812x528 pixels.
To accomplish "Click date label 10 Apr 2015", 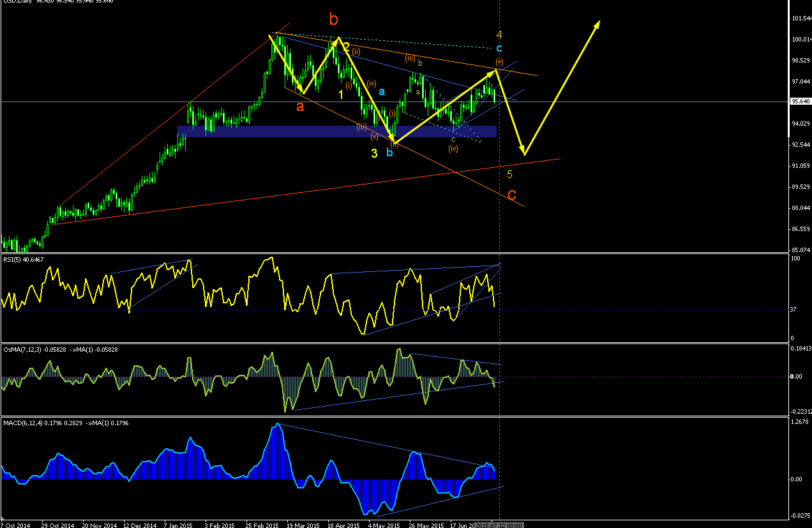I will (343, 525).
